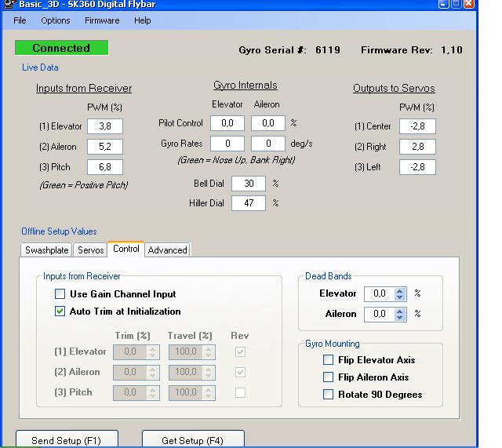
Task: Click the 'Offline Setup Values' label
Action: coord(59,231)
